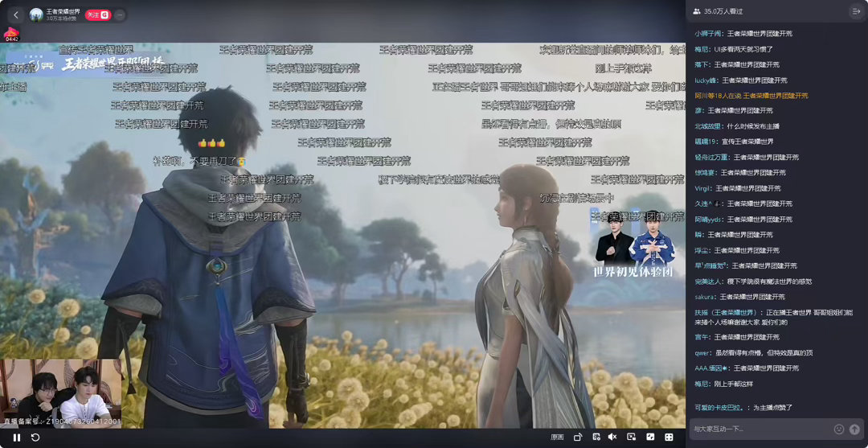The image size is (868, 448).
Task: Click username 浮尘 in chat
Action: 702,250
